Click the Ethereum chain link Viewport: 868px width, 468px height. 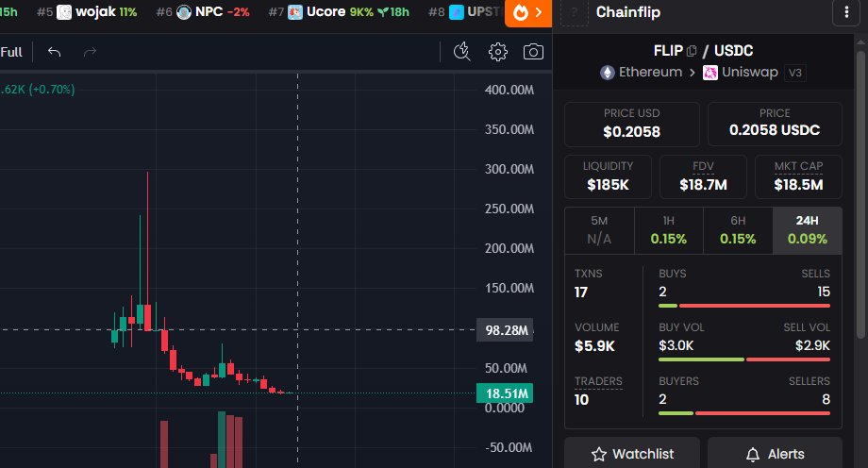click(x=650, y=73)
